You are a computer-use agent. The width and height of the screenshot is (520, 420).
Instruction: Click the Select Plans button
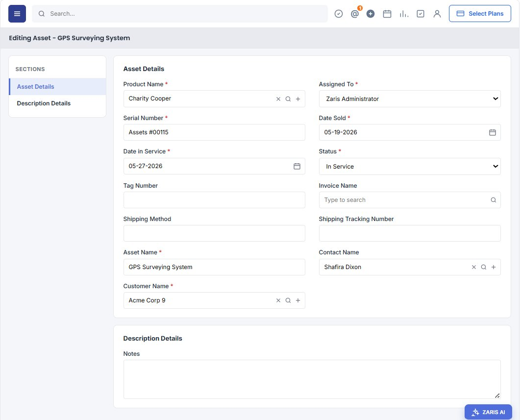point(480,14)
